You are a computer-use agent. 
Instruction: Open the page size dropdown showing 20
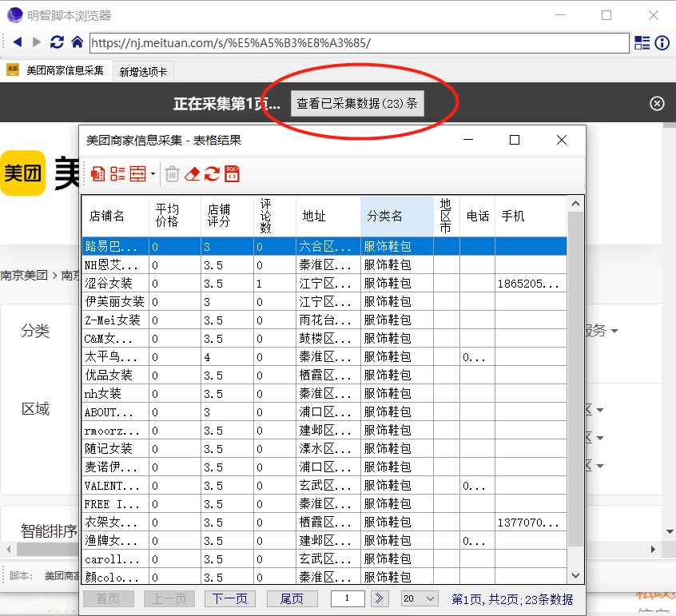(420, 598)
